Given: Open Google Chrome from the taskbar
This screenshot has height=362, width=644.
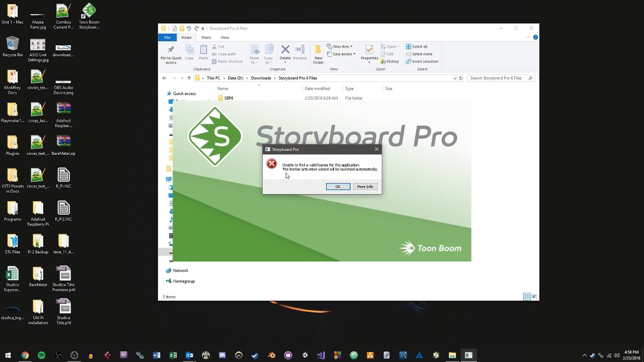Looking at the screenshot, I should [x=25, y=355].
